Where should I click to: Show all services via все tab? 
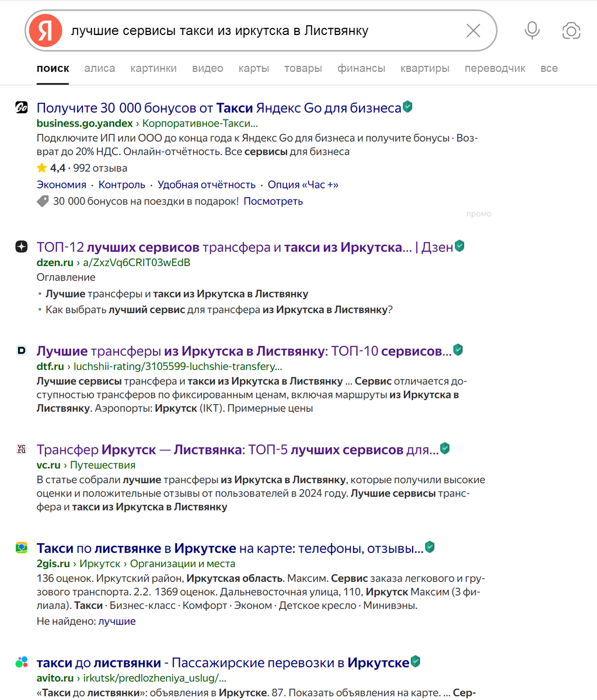(x=549, y=68)
